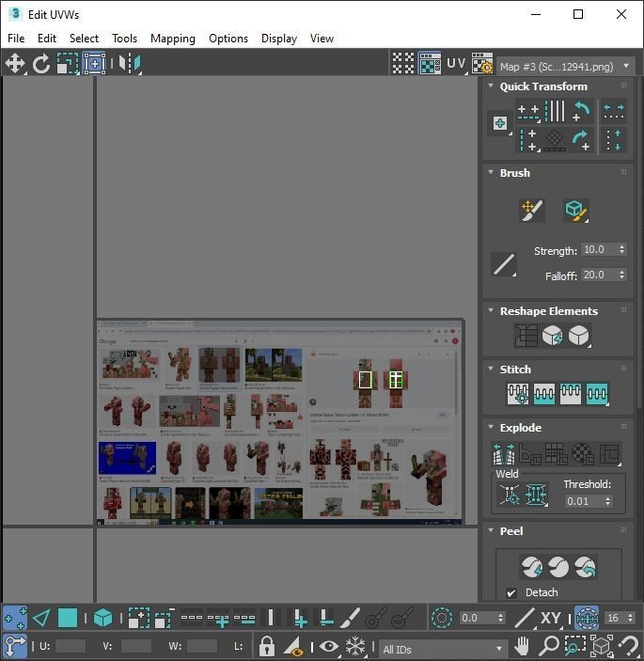Image resolution: width=644 pixels, height=661 pixels.
Task: Click the Set Pivot button
Action: click(x=500, y=123)
